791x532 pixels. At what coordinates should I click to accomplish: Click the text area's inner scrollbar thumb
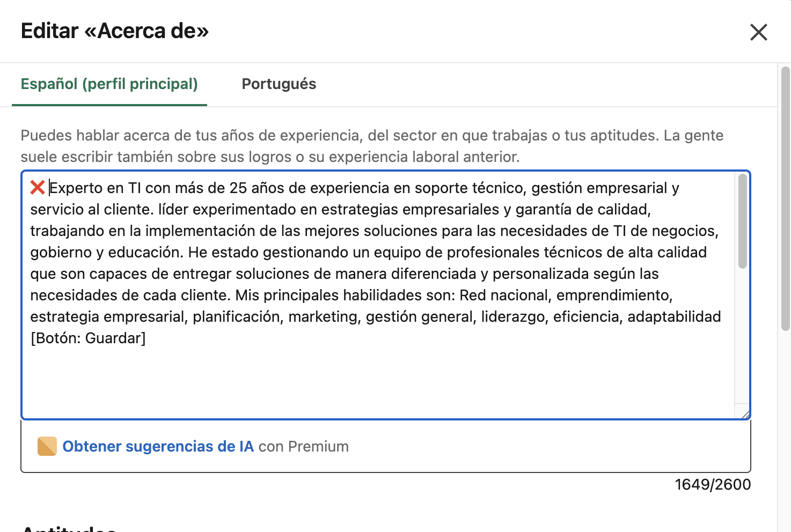tap(742, 221)
